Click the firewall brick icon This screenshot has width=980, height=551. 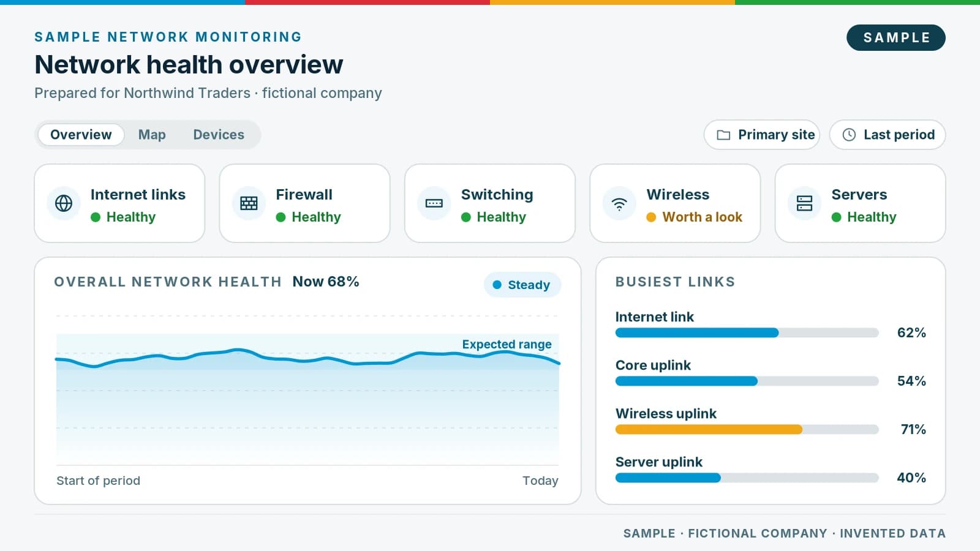[x=249, y=203]
